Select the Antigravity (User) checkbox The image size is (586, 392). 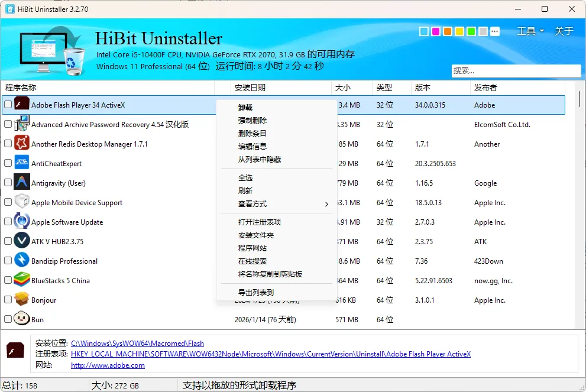point(8,183)
